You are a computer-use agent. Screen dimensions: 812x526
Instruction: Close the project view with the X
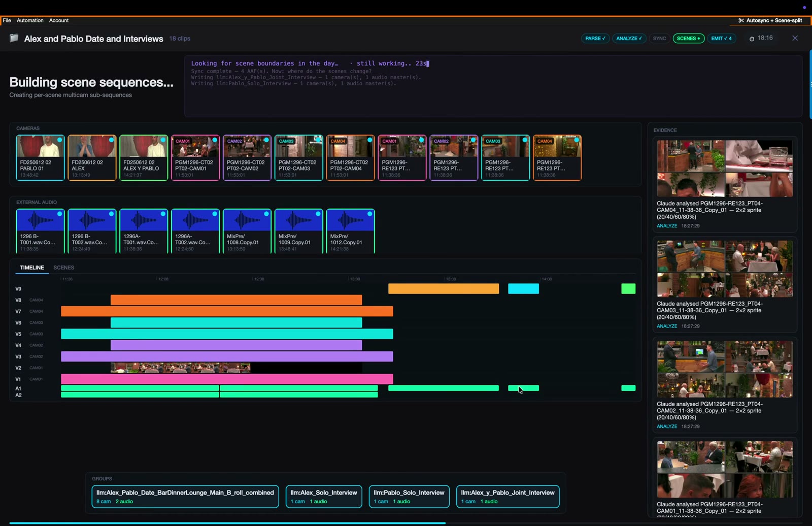pyautogui.click(x=795, y=38)
